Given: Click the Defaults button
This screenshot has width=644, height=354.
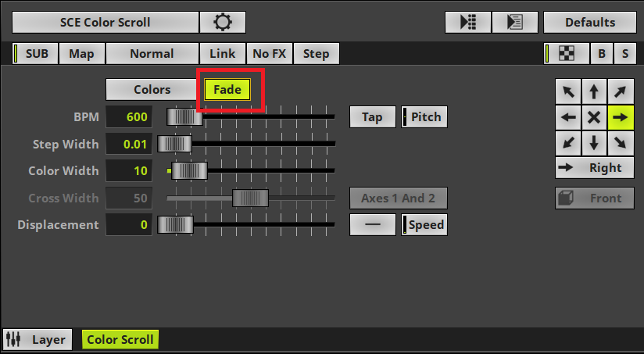Looking at the screenshot, I should [589, 23].
